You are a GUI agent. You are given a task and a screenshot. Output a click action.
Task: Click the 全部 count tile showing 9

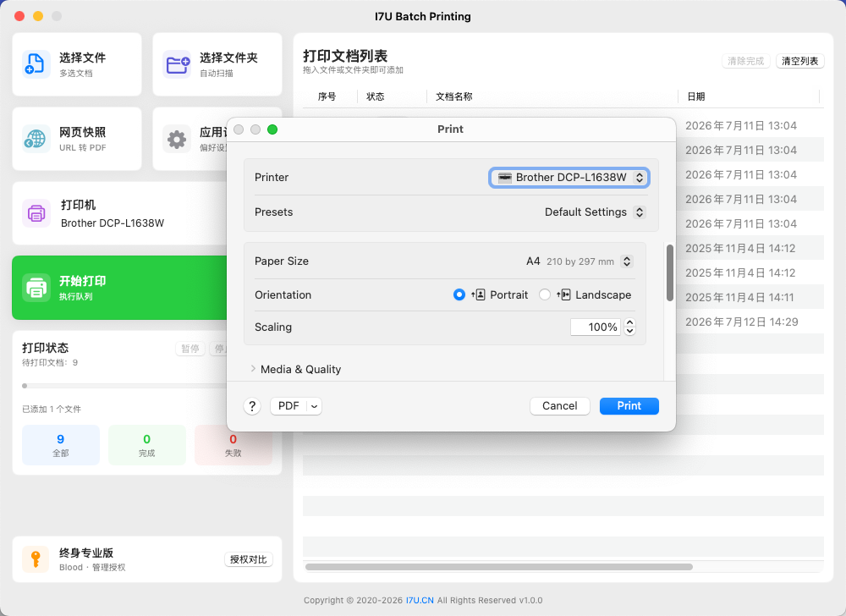pyautogui.click(x=61, y=445)
